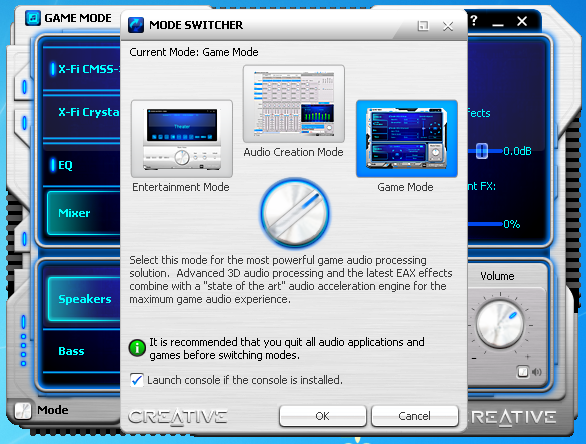Confirm with the OK button
The image size is (586, 444).
click(322, 416)
